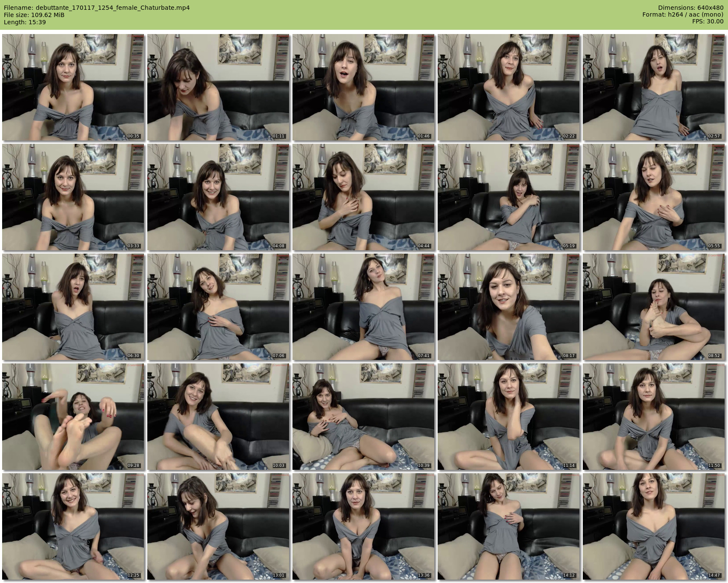Select the frame labeled 12:25
The width and height of the screenshot is (728, 583).
(73, 526)
